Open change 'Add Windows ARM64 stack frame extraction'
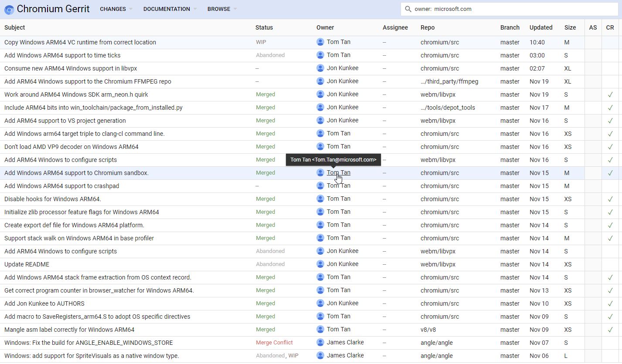Image resolution: width=622 pixels, height=364 pixels. click(x=98, y=277)
